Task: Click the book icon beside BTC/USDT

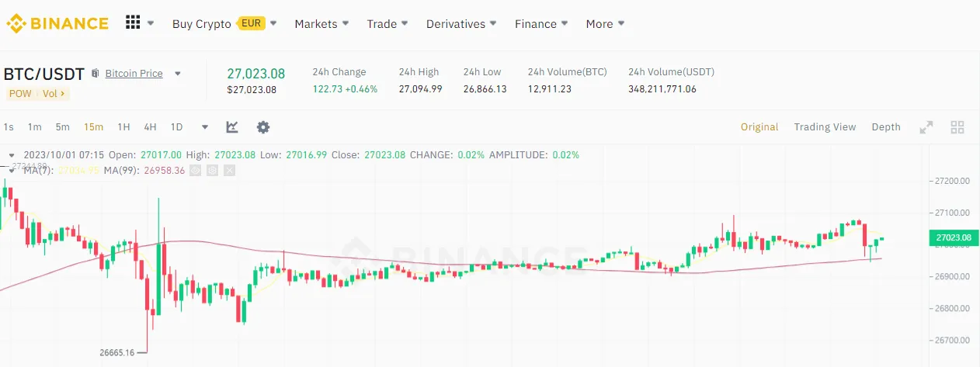Action: (x=96, y=74)
